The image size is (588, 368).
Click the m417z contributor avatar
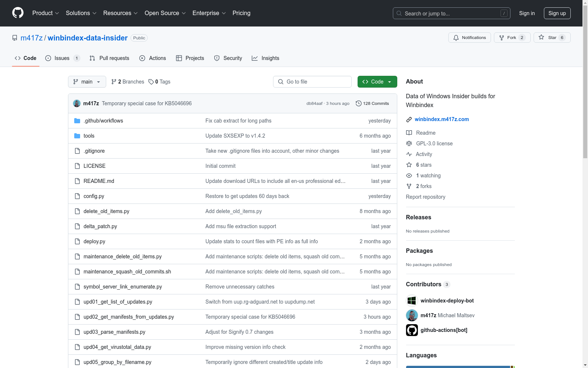412,315
